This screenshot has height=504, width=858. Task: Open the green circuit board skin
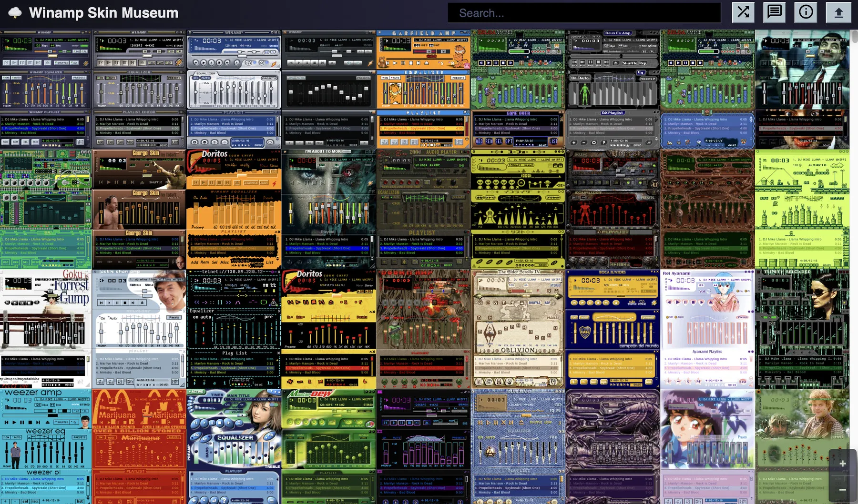[45, 209]
